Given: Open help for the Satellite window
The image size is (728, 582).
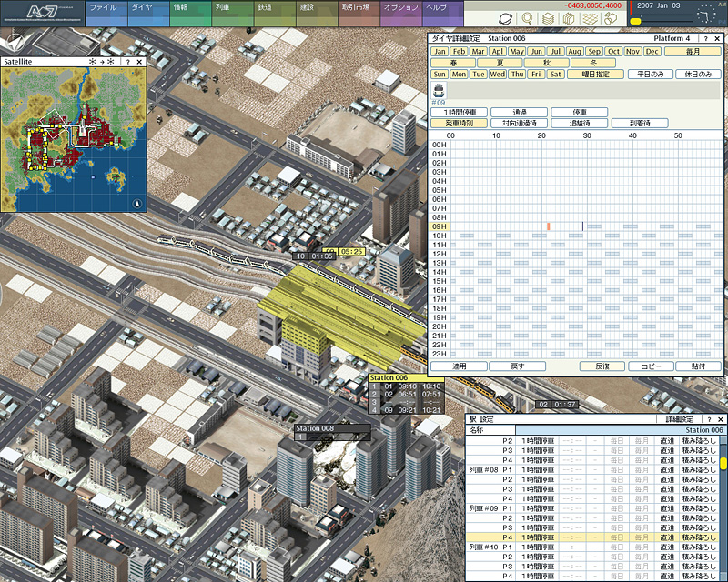Looking at the screenshot, I should coord(127,62).
